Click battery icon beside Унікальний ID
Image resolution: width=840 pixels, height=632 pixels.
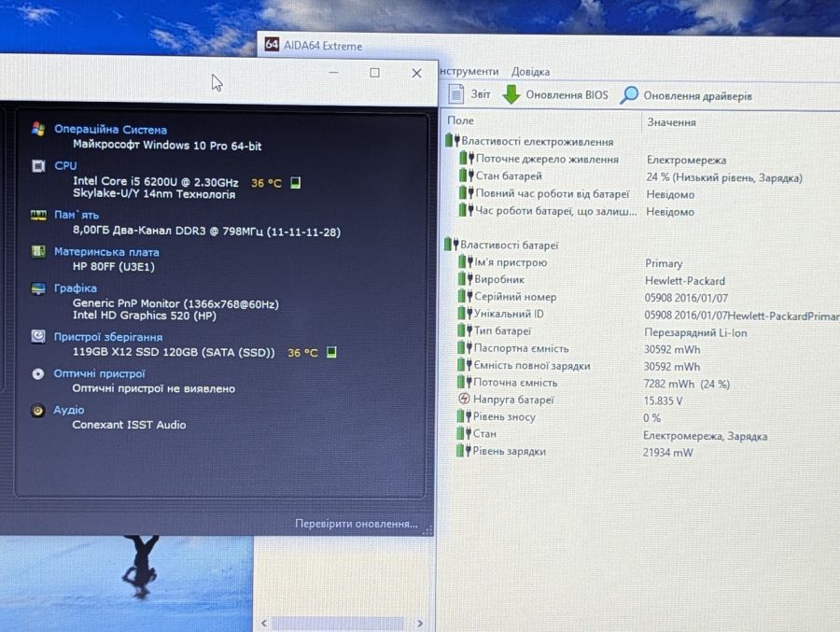465,313
